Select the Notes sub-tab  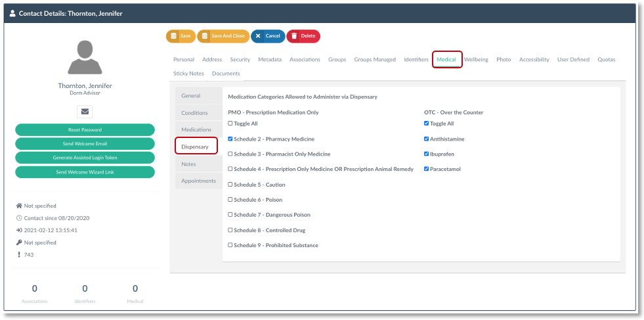pos(199,164)
